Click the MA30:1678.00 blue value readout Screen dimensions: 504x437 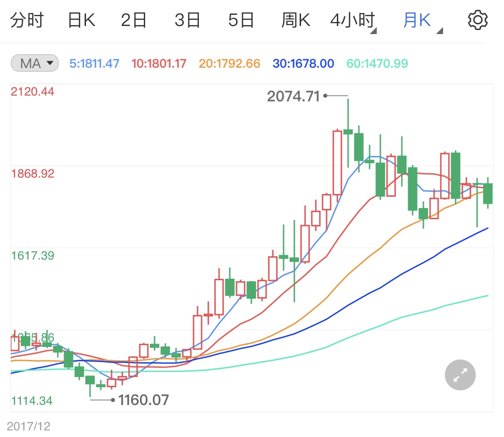tap(303, 63)
